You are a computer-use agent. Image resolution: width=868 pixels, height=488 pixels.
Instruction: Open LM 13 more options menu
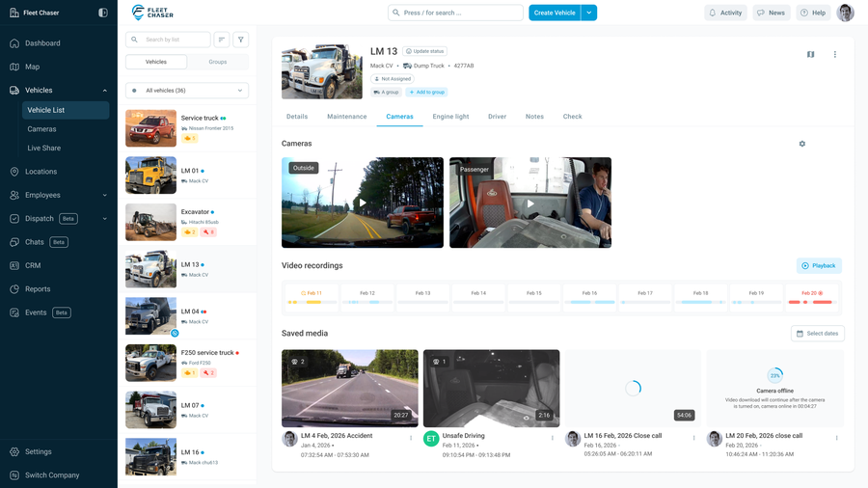835,54
